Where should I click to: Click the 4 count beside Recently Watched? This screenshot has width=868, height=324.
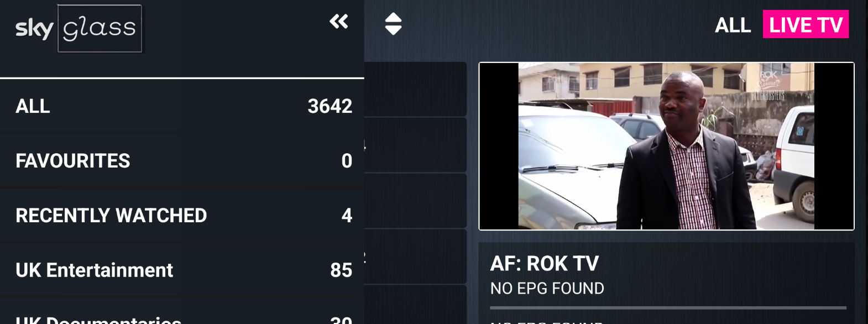(347, 215)
